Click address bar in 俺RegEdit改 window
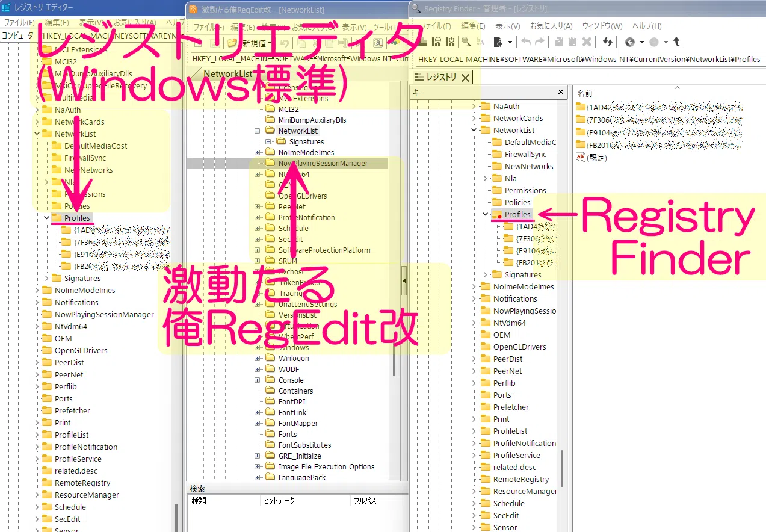Screen dimensions: 766x532 (299, 59)
